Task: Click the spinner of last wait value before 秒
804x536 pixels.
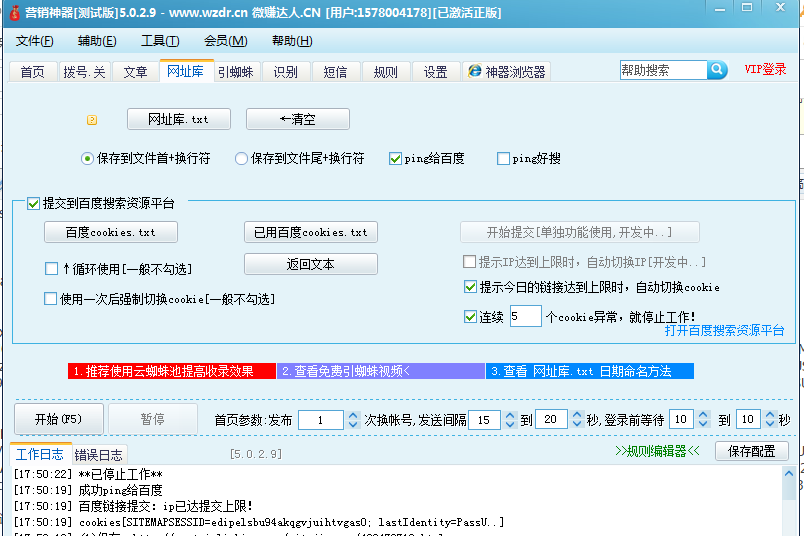Action: (x=770, y=419)
